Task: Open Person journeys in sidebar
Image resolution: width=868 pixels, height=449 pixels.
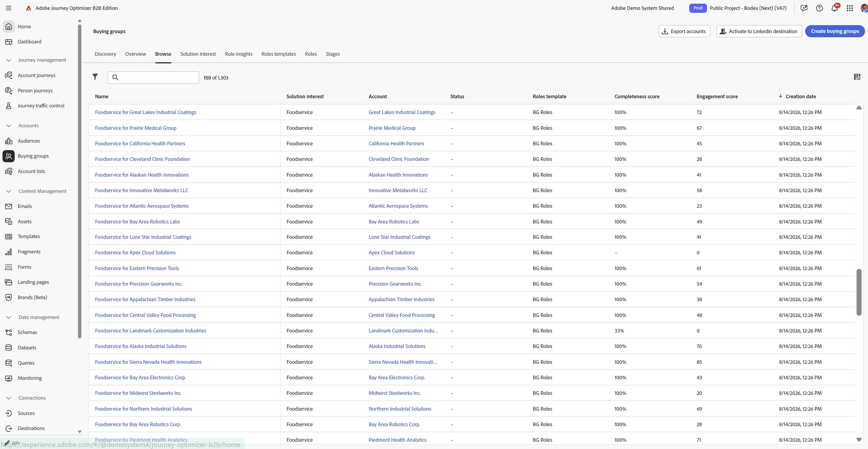Action: pos(35,91)
